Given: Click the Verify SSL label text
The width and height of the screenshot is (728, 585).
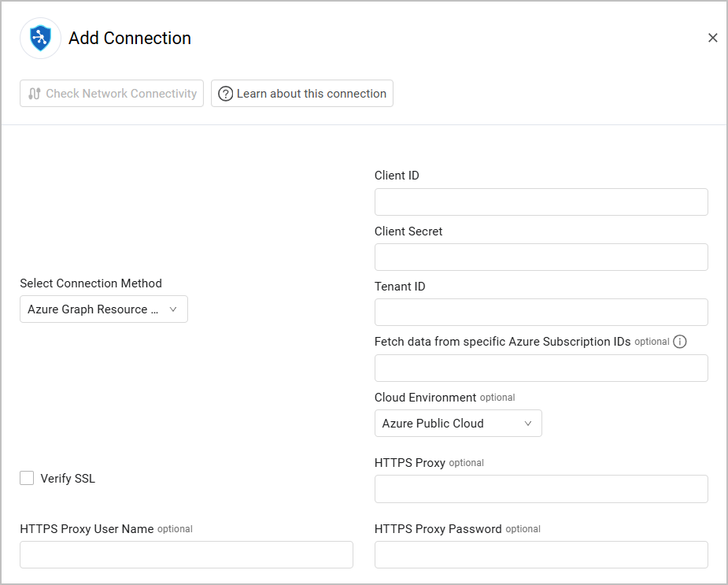Looking at the screenshot, I should click(68, 479).
